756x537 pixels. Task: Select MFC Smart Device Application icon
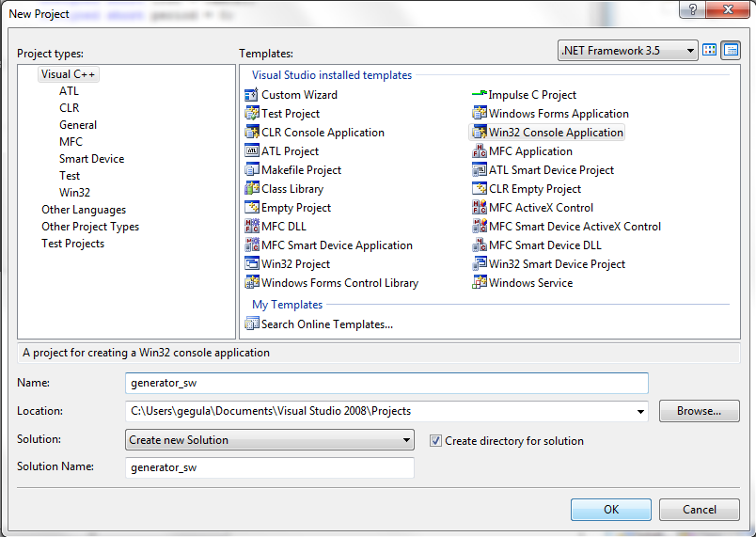[252, 245]
